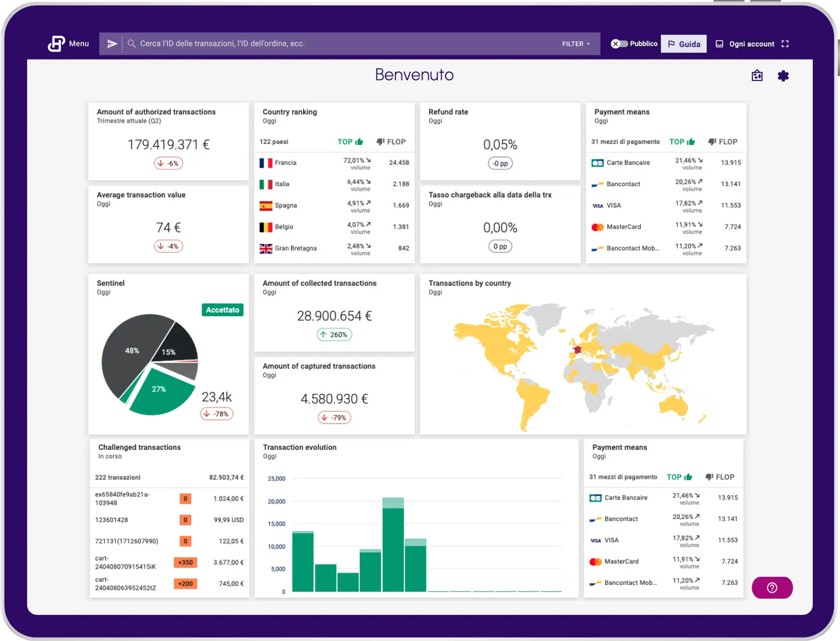This screenshot has height=641, width=840.
Task: Open the Menu in the top bar
Action: [x=78, y=44]
